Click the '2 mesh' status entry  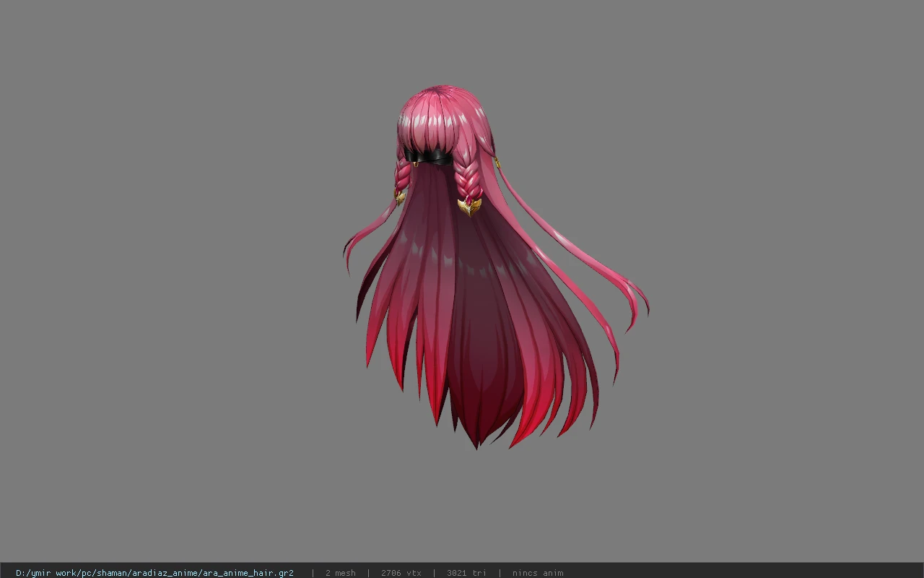(x=340, y=573)
